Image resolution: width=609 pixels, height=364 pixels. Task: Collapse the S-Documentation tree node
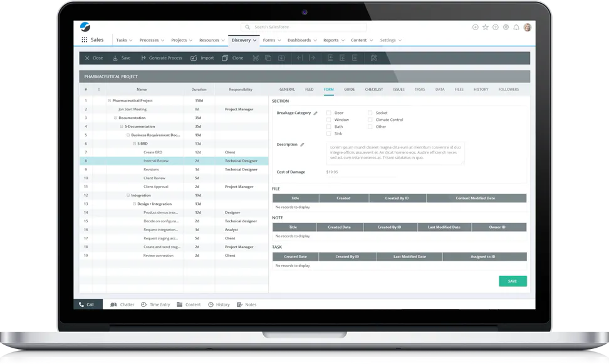coord(122,127)
